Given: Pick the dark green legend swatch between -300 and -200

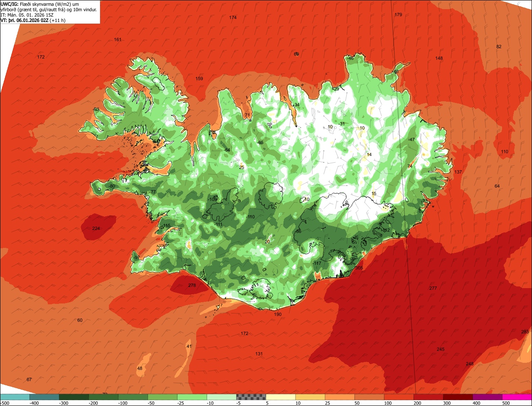Looking at the screenshot, I should pos(74,397).
